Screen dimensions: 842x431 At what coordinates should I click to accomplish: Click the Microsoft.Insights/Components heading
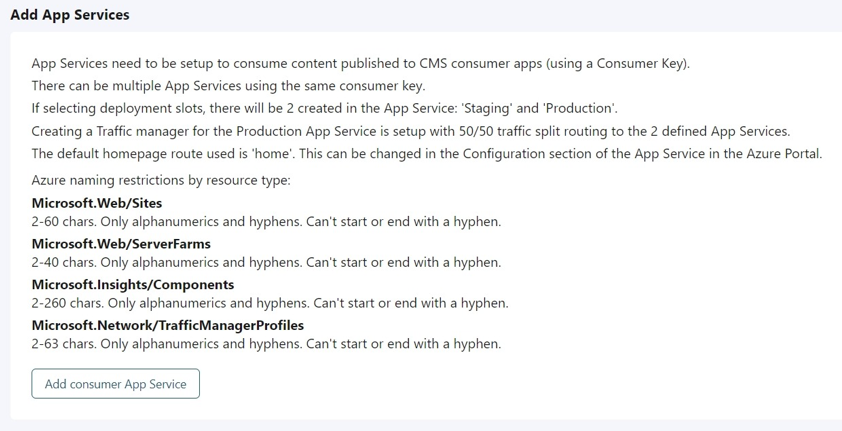[133, 284]
